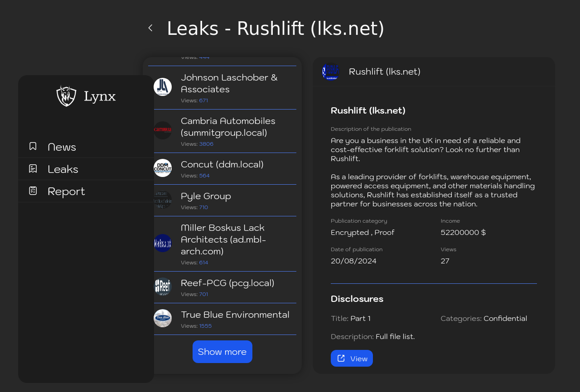This screenshot has width=580, height=392.
Task: Select the Reef-PCG (pcg.local) entry title
Action: pyautogui.click(x=227, y=283)
